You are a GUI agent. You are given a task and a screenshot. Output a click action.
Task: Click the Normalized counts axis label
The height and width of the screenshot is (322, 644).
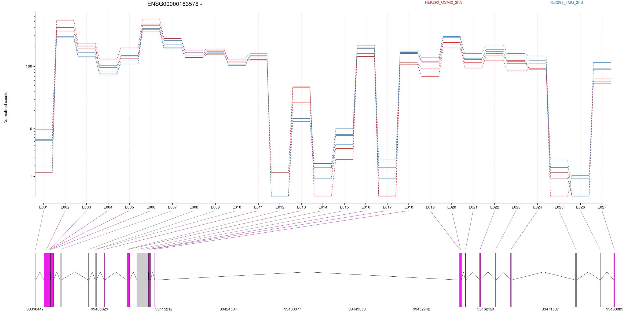click(6, 108)
